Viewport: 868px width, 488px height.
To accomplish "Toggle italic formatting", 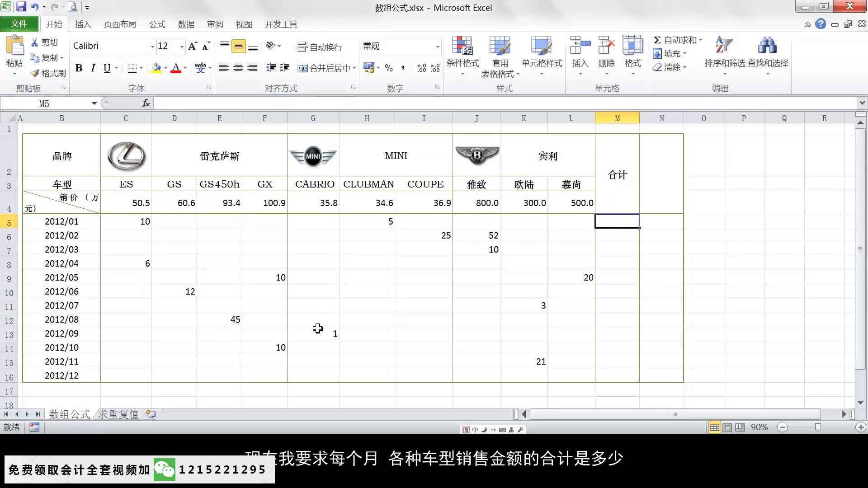I will pyautogui.click(x=93, y=68).
